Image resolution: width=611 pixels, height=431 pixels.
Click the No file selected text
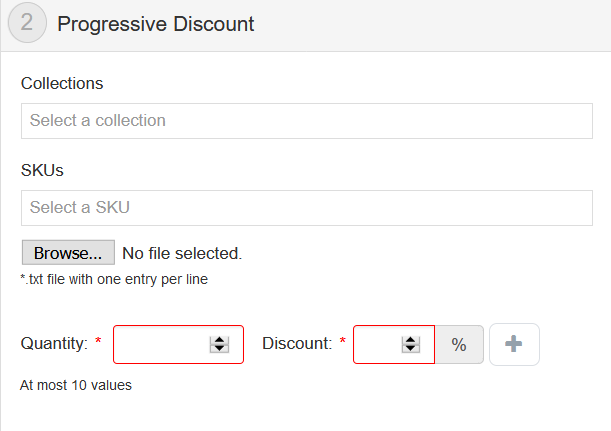click(x=182, y=253)
